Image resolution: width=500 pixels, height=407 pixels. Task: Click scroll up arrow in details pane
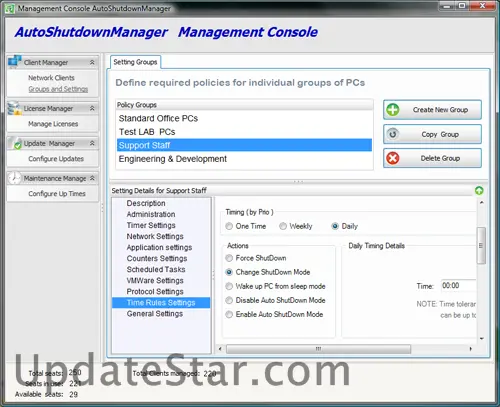click(x=481, y=202)
